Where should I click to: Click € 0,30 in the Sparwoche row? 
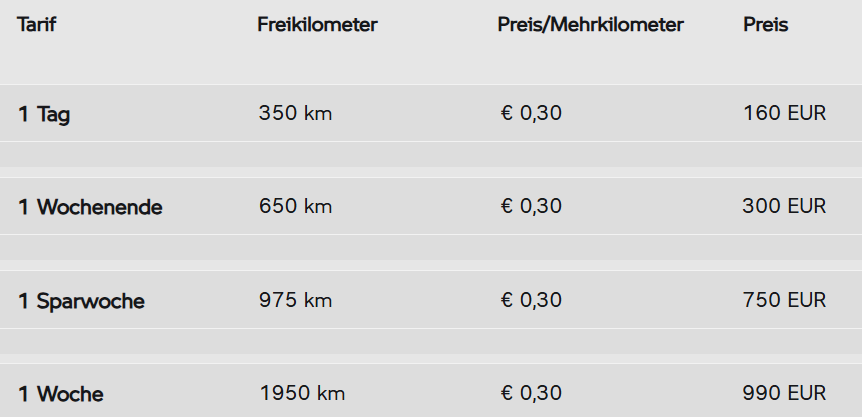click(x=531, y=300)
